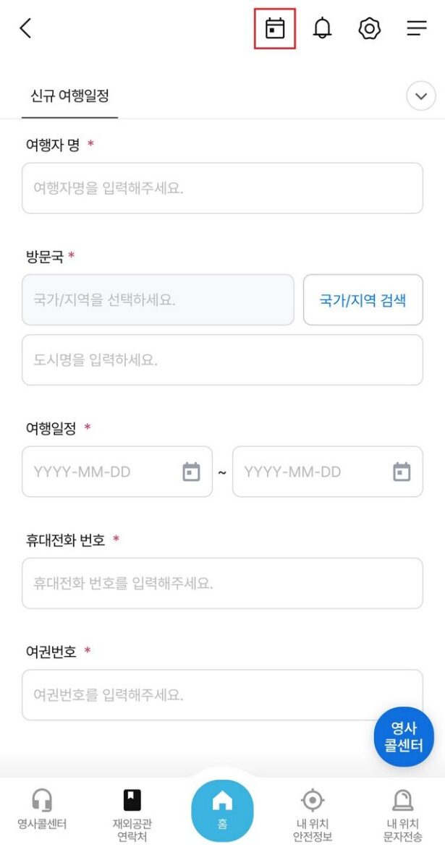Open the hamburger menu
This screenshot has height=868, width=445.
tap(417, 28)
